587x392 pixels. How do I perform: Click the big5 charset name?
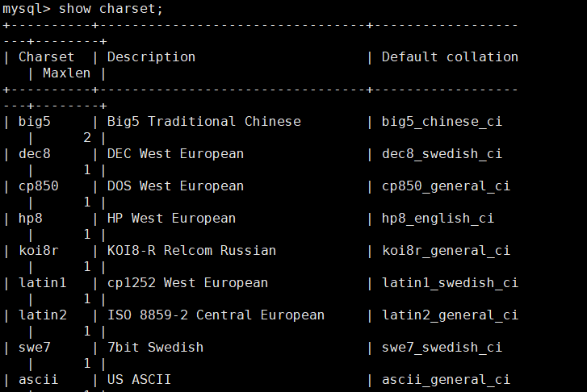click(34, 122)
